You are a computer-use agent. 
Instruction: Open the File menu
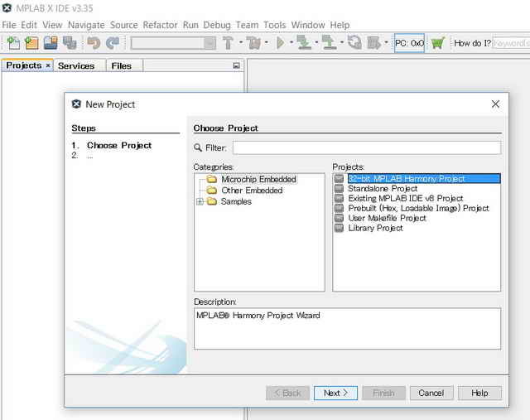click(x=9, y=25)
